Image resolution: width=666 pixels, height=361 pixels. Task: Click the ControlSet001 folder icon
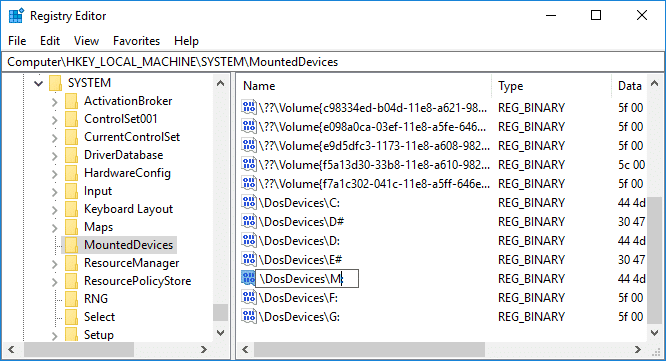coord(71,119)
